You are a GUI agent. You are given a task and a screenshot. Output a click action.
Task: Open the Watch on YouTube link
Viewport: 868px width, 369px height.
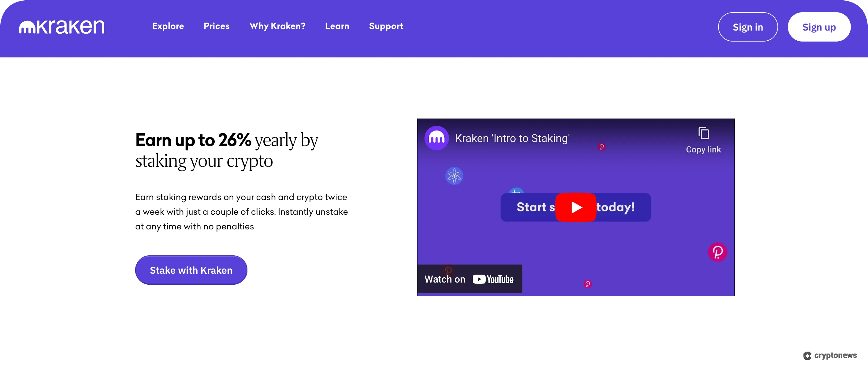pyautogui.click(x=470, y=279)
